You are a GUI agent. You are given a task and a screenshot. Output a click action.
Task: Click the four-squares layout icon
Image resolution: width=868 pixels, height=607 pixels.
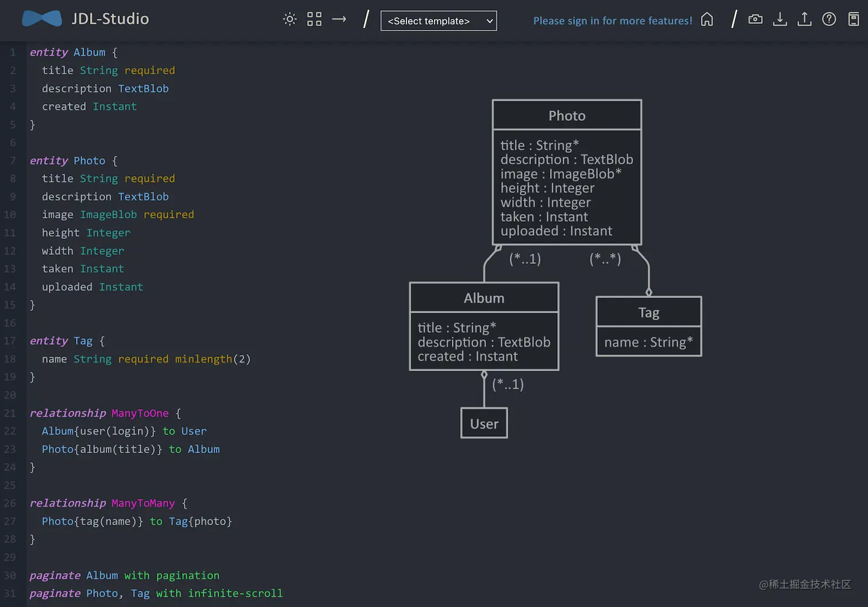(x=315, y=20)
